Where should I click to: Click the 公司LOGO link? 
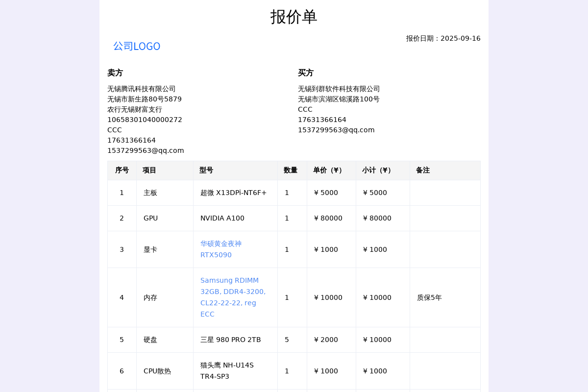point(137,47)
